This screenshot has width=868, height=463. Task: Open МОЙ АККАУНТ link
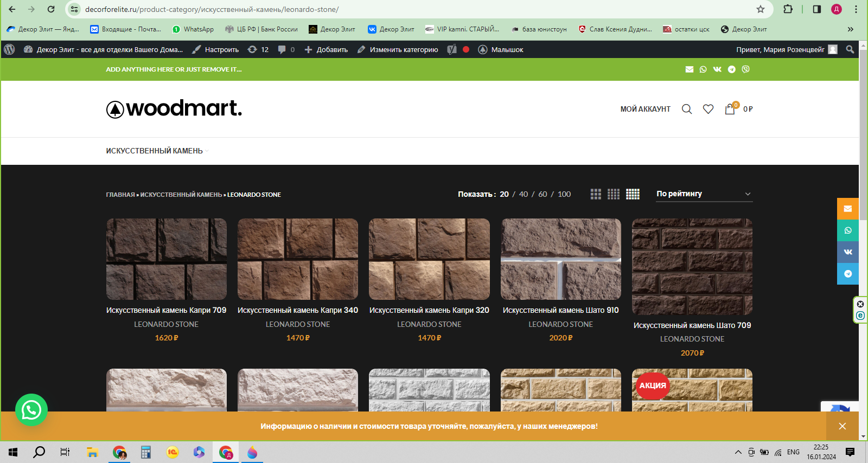tap(646, 109)
